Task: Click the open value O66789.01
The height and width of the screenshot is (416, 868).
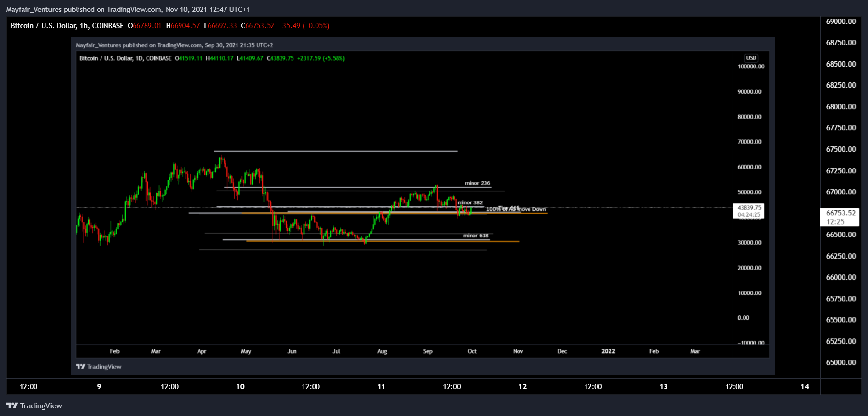Action: point(145,26)
